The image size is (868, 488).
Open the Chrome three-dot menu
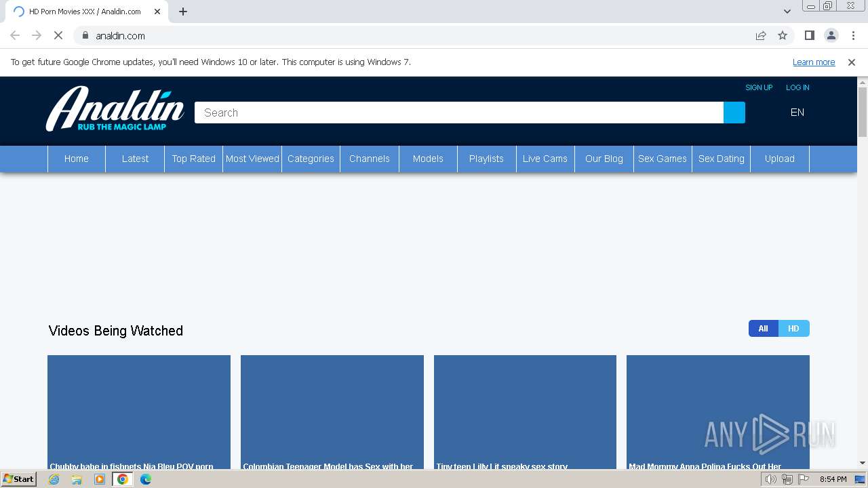[853, 35]
